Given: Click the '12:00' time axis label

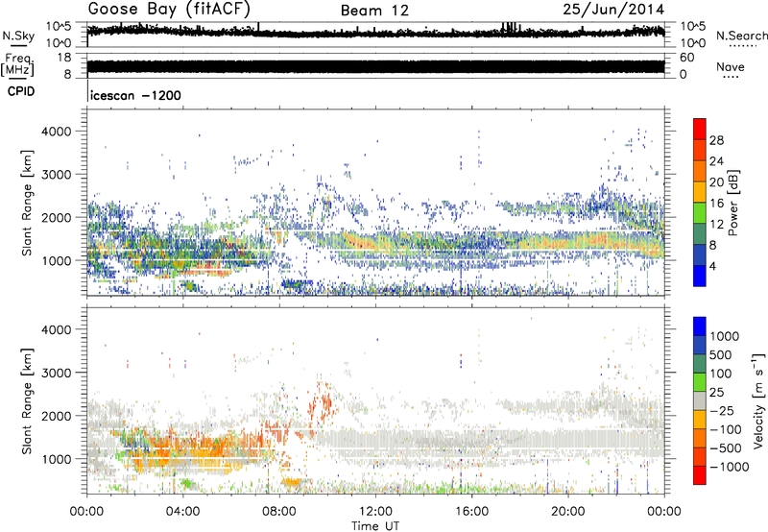Looking at the screenshot, I should [375, 512].
